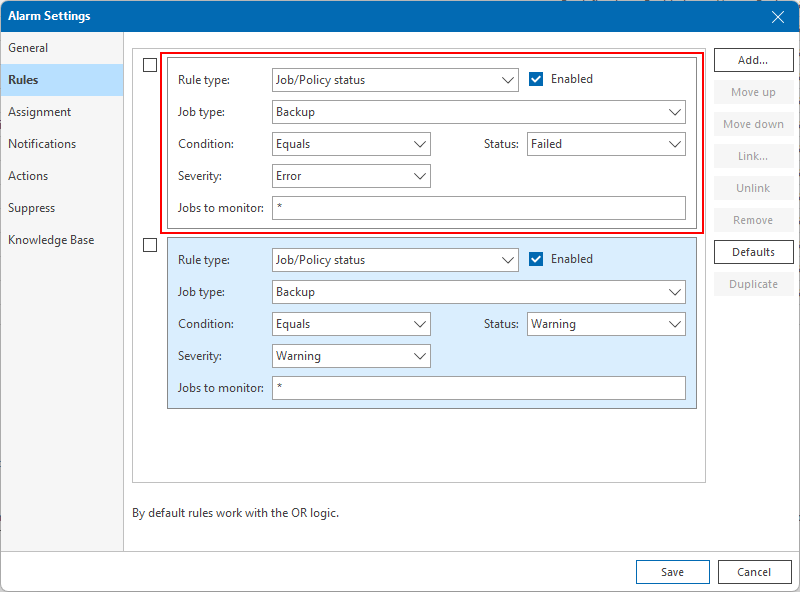Cancel the alarm settings changes
Screen dimensions: 800x592
754,572
